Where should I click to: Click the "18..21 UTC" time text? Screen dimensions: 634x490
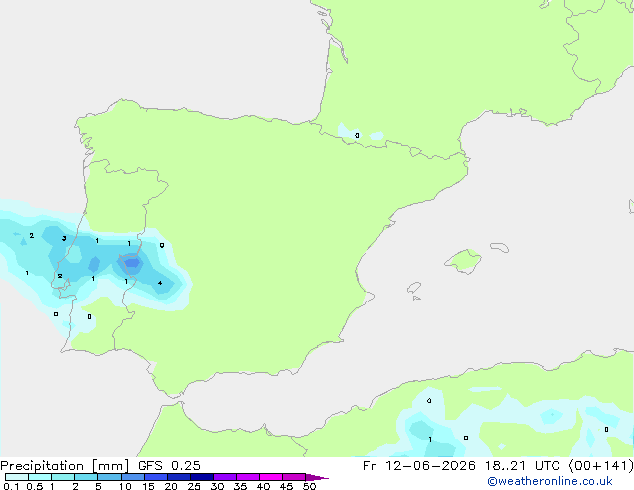(x=522, y=466)
